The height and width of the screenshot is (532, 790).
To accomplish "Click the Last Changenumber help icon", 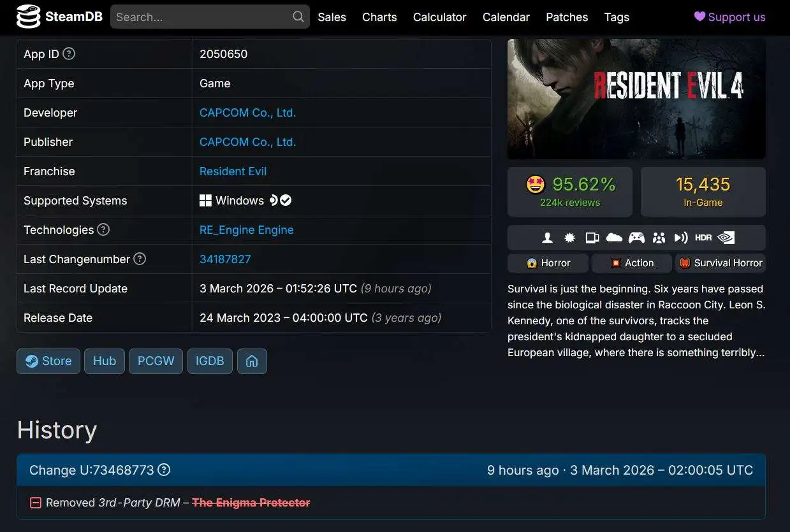I will [140, 259].
